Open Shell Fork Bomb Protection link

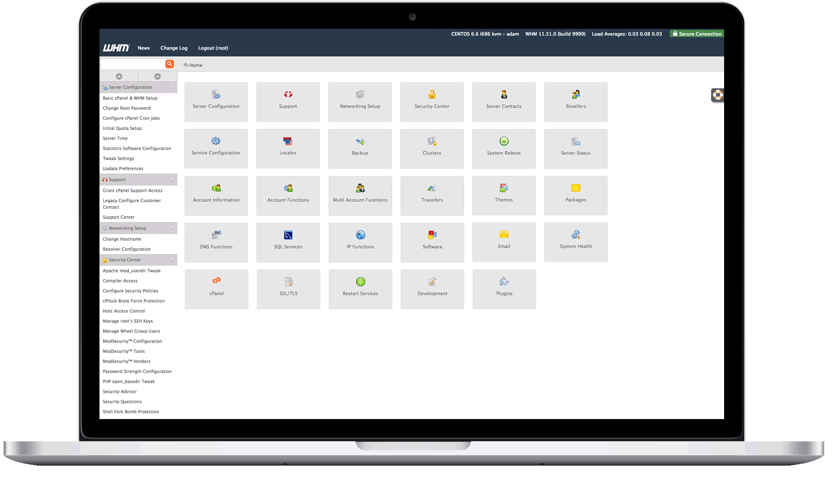click(x=131, y=412)
